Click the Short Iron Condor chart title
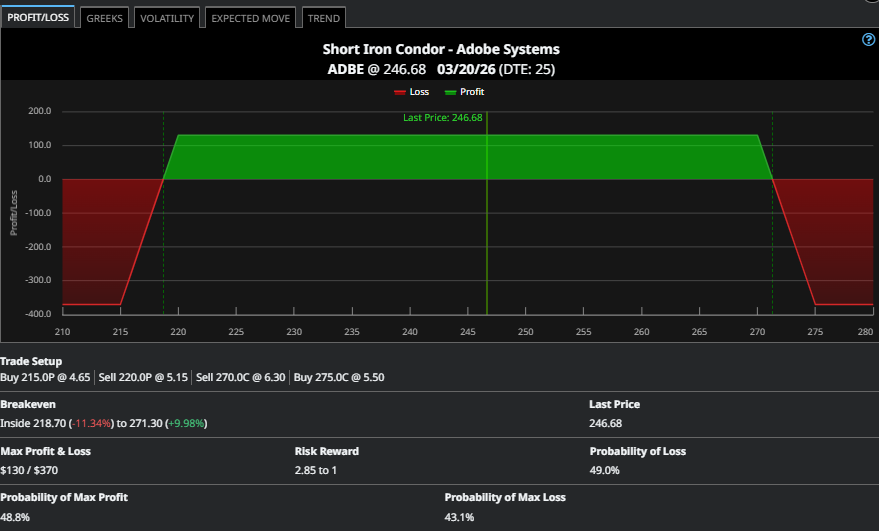 pos(441,49)
